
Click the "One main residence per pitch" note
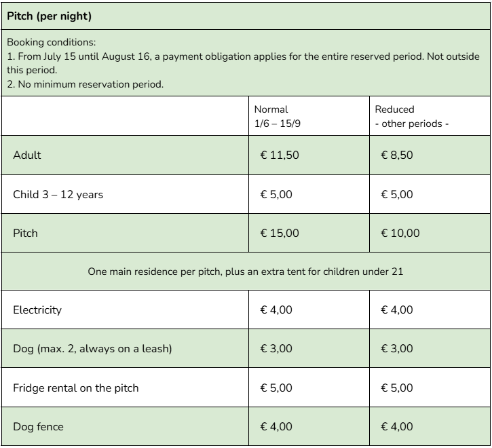[x=246, y=272]
